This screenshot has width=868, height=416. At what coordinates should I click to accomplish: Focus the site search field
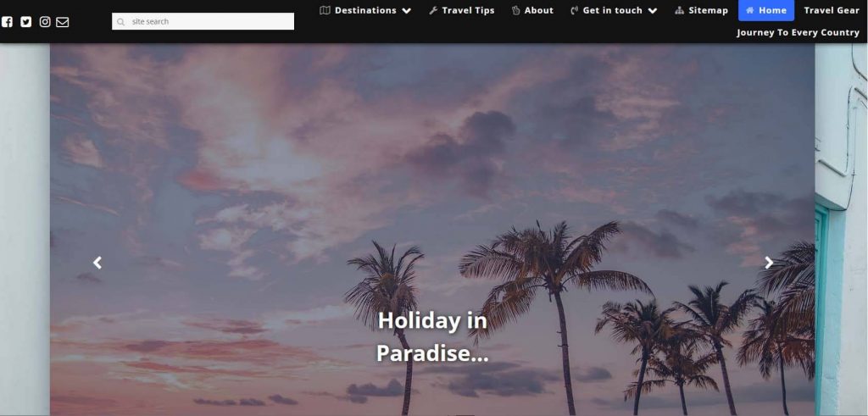point(203,21)
